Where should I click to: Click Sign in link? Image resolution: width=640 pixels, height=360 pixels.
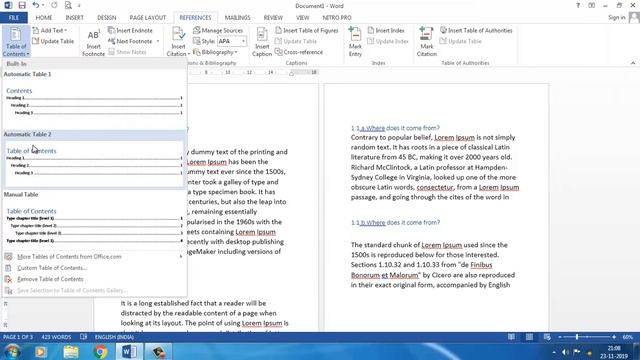pyautogui.click(x=616, y=18)
